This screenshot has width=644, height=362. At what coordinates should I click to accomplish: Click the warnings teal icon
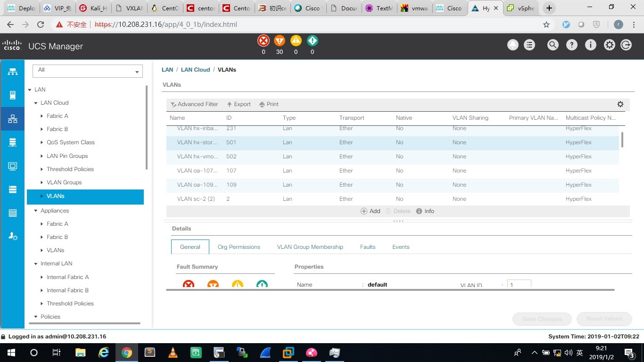pyautogui.click(x=312, y=41)
